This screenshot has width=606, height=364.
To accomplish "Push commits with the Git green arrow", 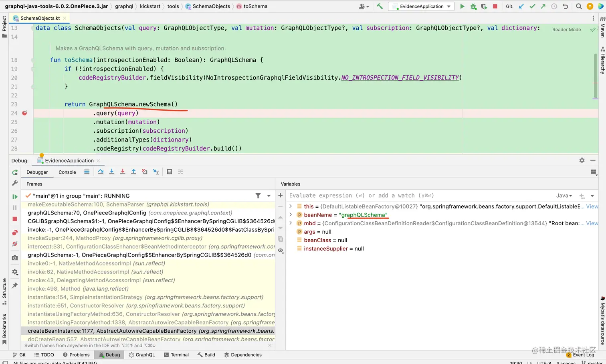I will 543,6.
